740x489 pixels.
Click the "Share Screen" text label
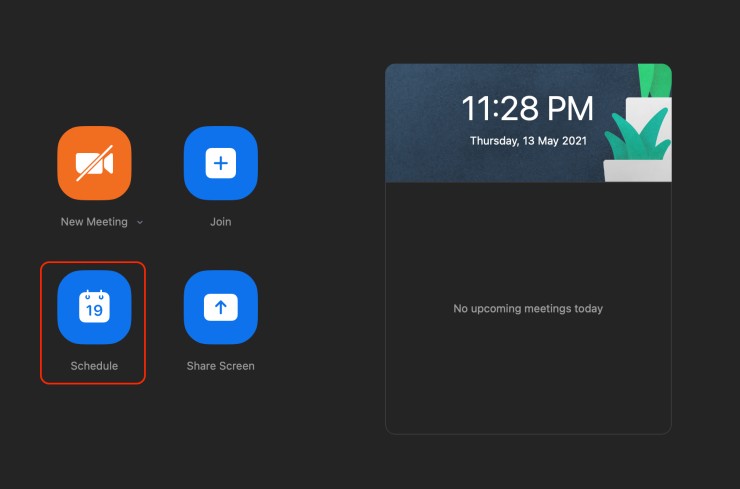click(x=220, y=366)
